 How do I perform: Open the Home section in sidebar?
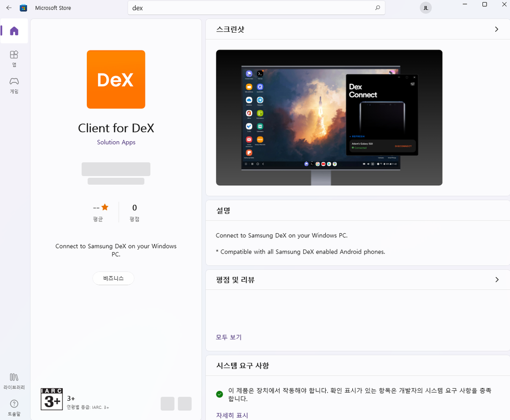14,31
